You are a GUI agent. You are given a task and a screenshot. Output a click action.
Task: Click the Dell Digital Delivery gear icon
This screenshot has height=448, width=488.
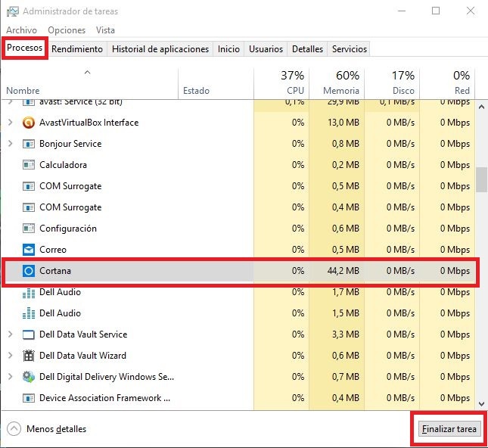(29, 377)
